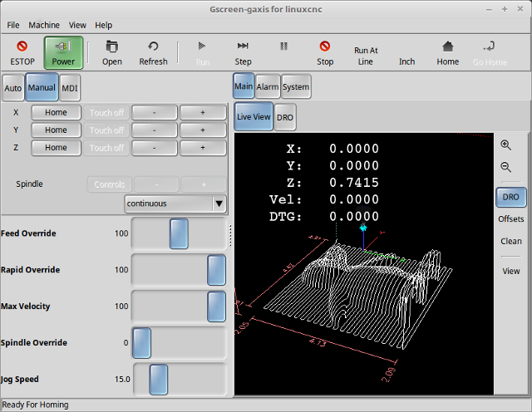Zoom in on the live preview
Viewport: 532px width, 412px height.
(x=506, y=145)
